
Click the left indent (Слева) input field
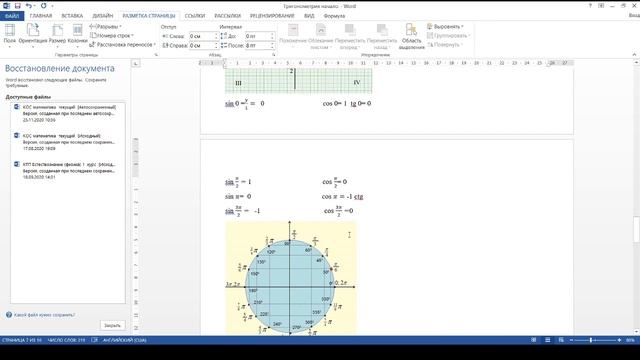point(202,36)
